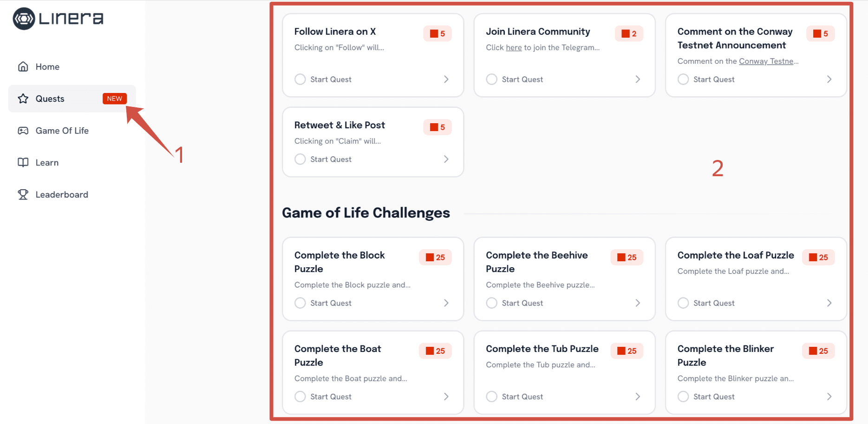The image size is (868, 424).
Task: Expand the Join Linera Community chevron
Action: (638, 79)
